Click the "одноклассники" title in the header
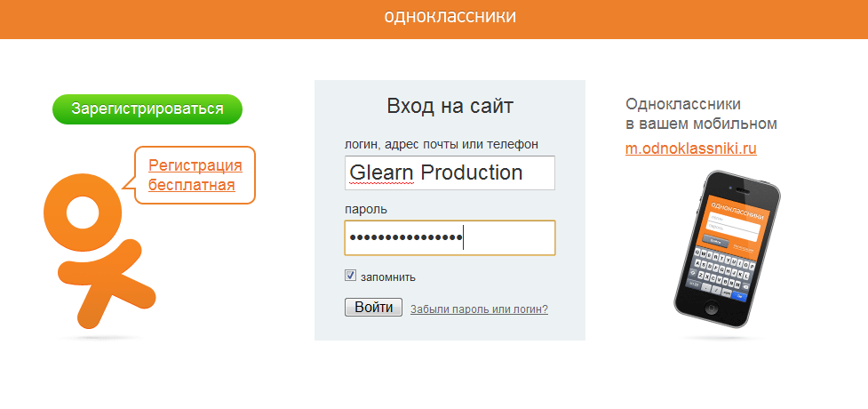Viewport: 868px width, 409px height. (x=450, y=17)
